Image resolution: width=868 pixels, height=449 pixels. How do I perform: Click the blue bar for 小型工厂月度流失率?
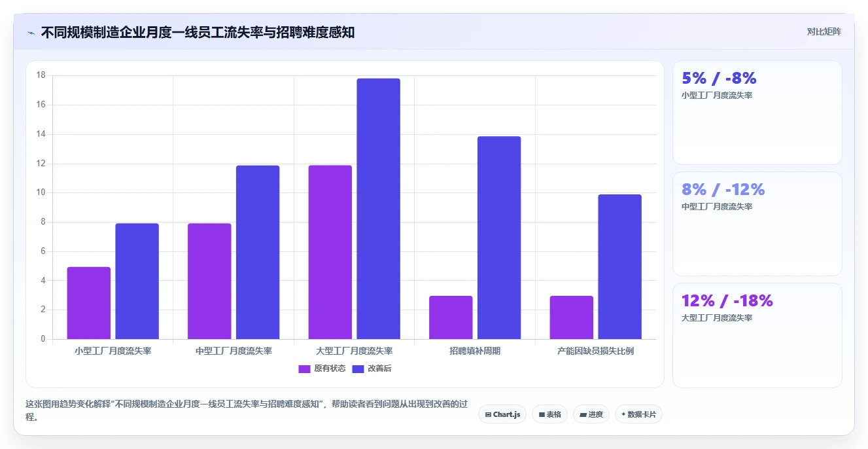[137, 281]
